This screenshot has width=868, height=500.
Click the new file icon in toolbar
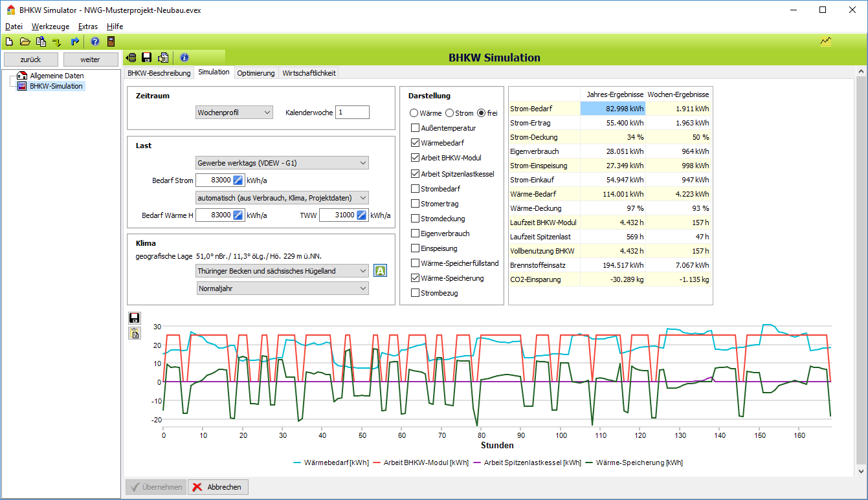pyautogui.click(x=9, y=41)
